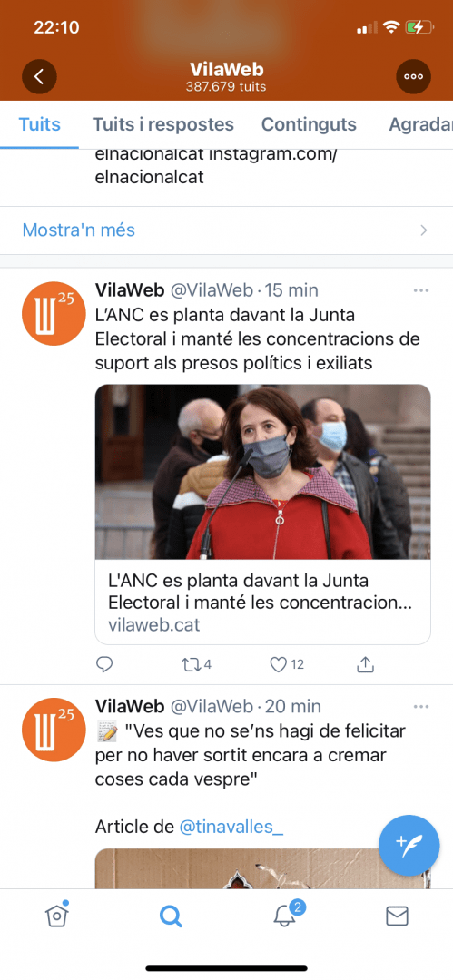The height and width of the screenshot is (980, 453).
Task: Open the photo of woman in red coat
Action: point(262,472)
